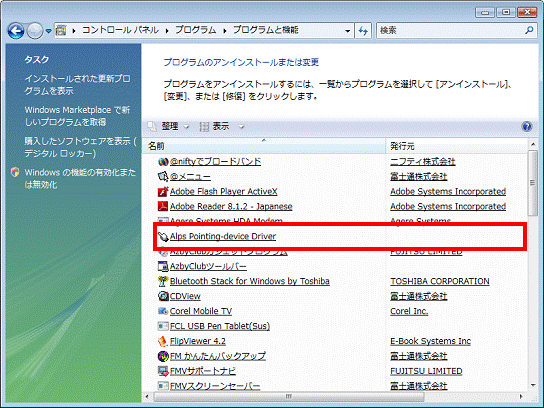
Task: Open the 整理 toolbar menu
Action: click(x=169, y=126)
